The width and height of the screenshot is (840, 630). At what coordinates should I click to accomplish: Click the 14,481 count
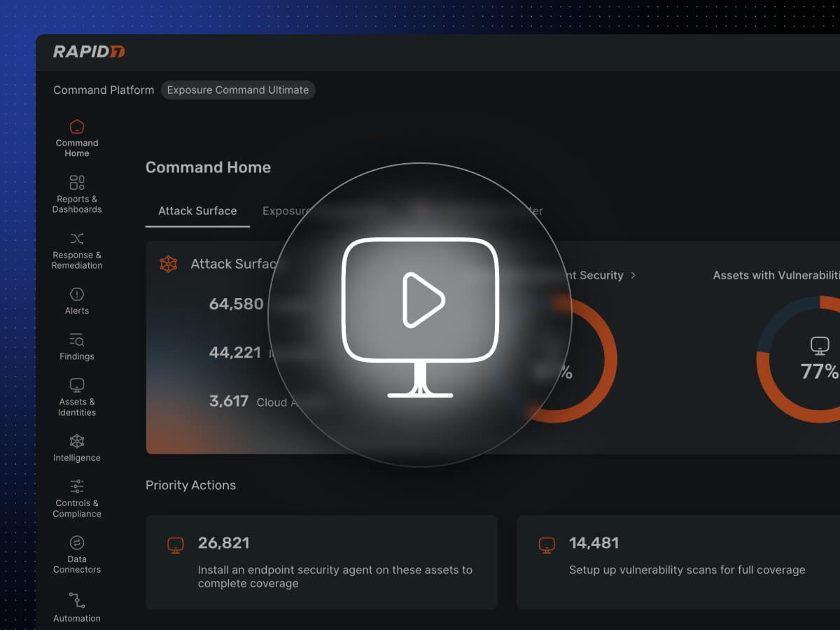click(594, 543)
